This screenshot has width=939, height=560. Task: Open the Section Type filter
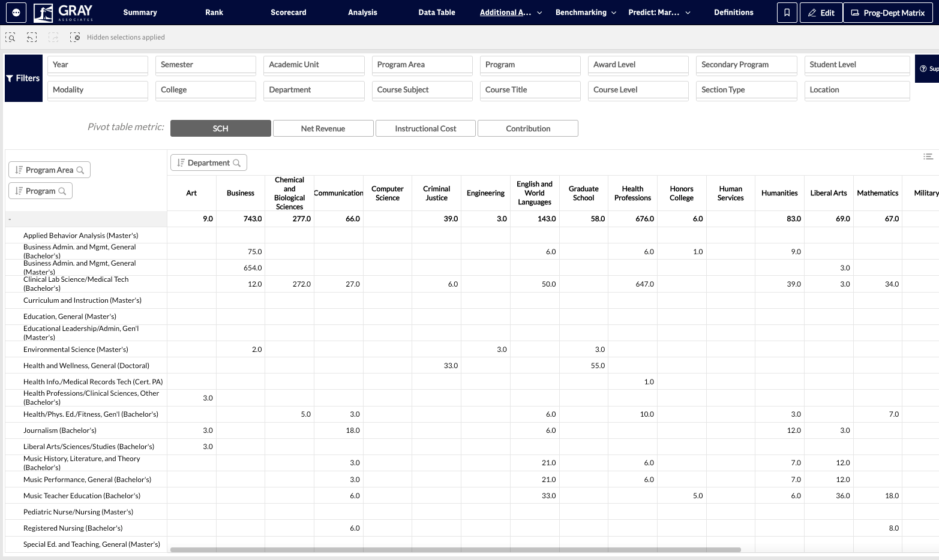click(x=746, y=90)
